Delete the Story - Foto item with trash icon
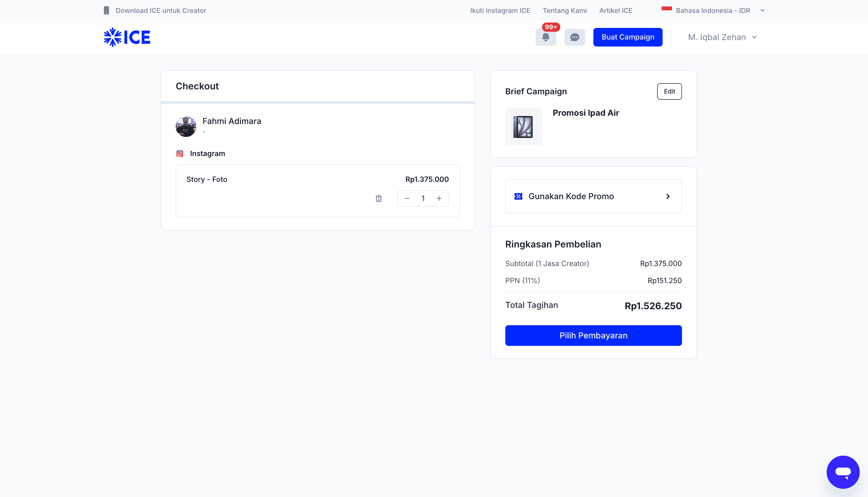This screenshot has height=497, width=868. pos(378,198)
